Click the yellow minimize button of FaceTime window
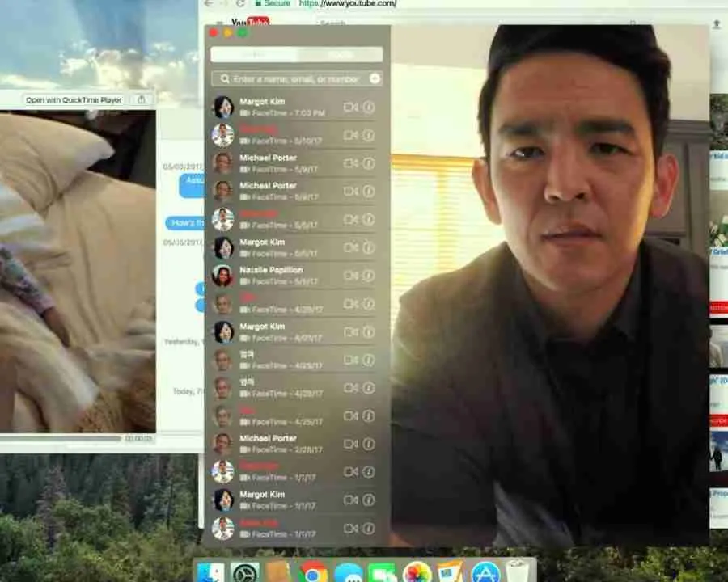Screen dimensions: 728x582 [x=227, y=33]
